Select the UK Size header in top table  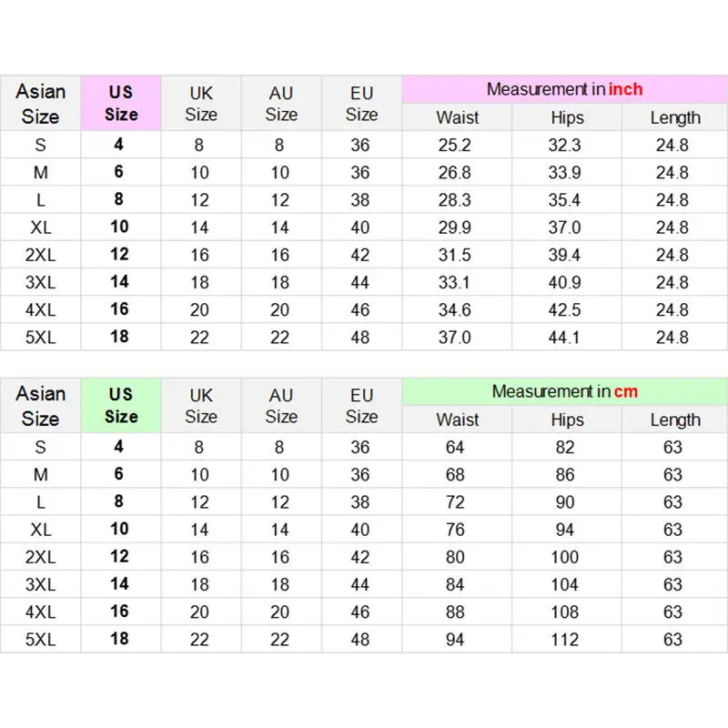tap(201, 103)
